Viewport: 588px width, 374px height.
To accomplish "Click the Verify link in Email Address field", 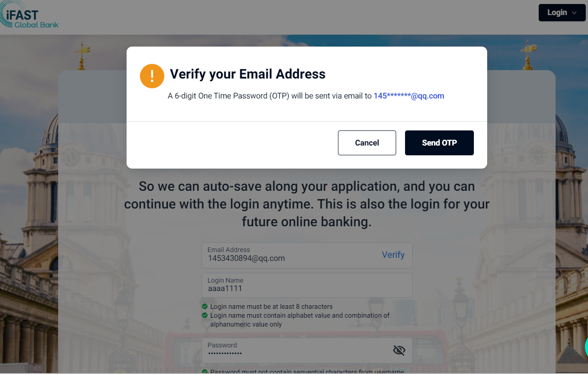I will pos(393,255).
